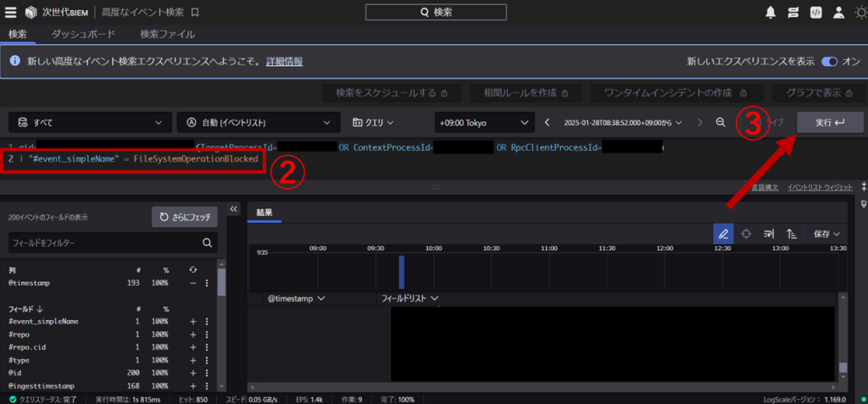Open the time range dropdown

[622, 122]
